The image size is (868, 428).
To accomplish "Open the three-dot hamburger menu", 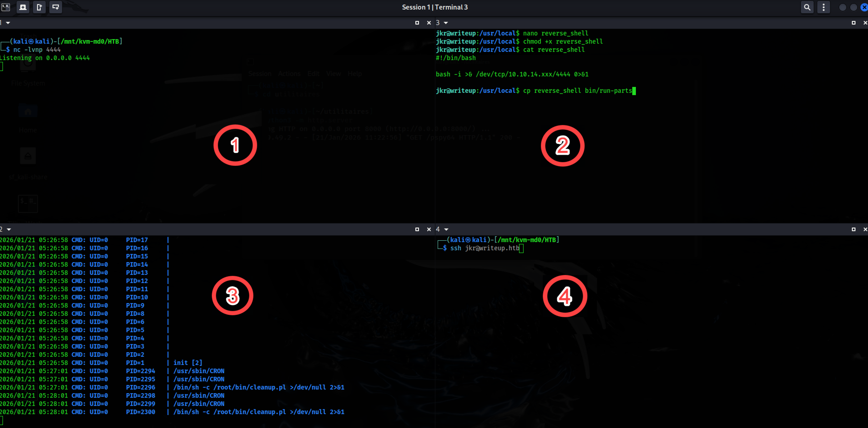I will (823, 7).
